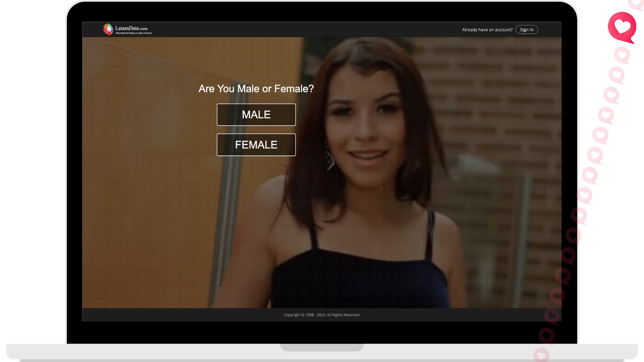
Task: Click the copyright notice in the footer
Action: [322, 315]
